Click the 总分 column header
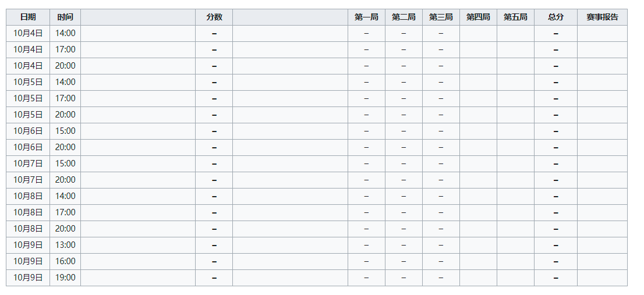The height and width of the screenshot is (295, 644). [555, 17]
